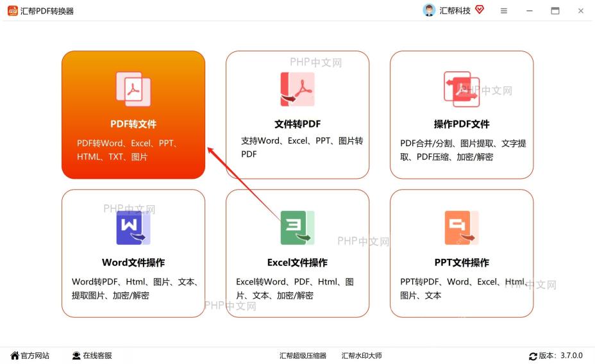Click the orange PPT file icon
The image size is (595, 364).
pos(462,227)
